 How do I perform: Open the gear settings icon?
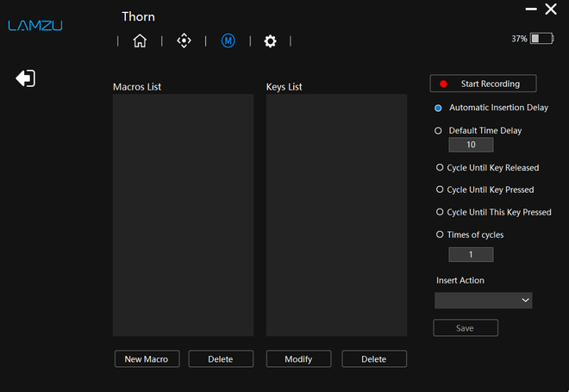pyautogui.click(x=270, y=41)
